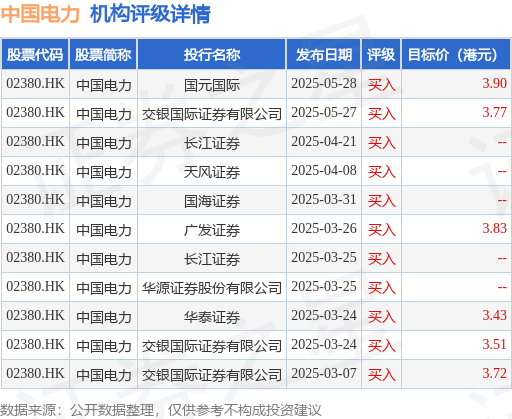Click target price 3.83
This screenshot has width=512, height=419.
click(x=494, y=228)
